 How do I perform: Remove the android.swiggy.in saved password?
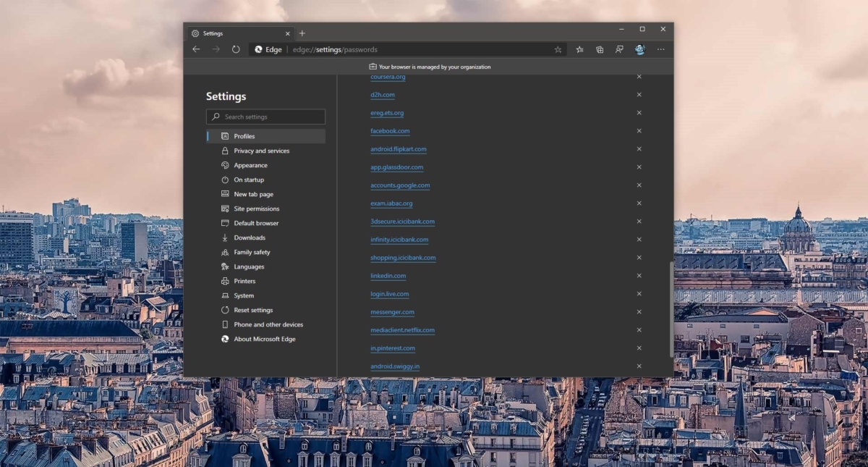pos(639,366)
